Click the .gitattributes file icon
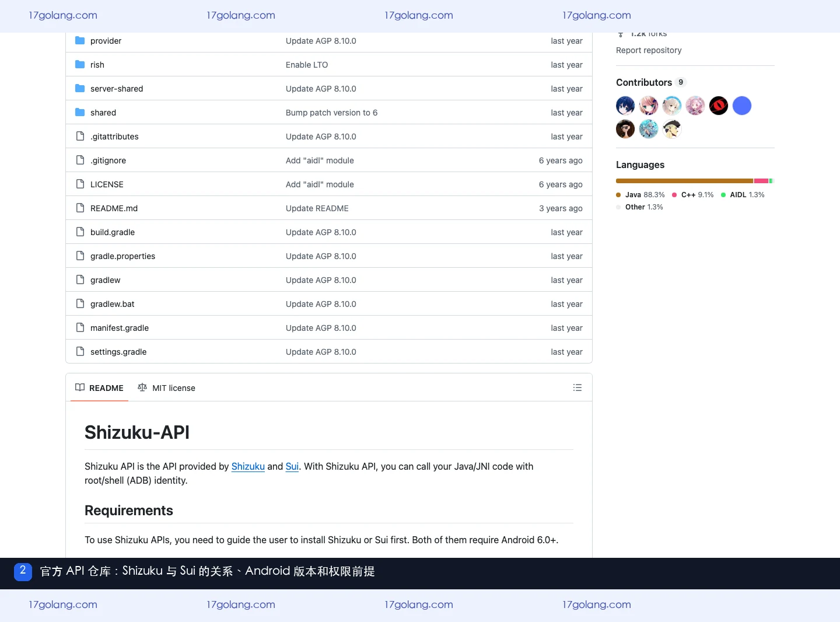 pos(80,137)
